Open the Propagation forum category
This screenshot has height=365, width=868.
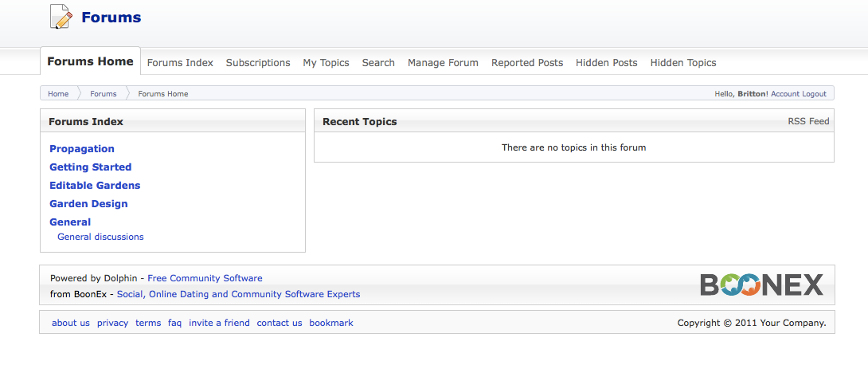pyautogui.click(x=82, y=149)
